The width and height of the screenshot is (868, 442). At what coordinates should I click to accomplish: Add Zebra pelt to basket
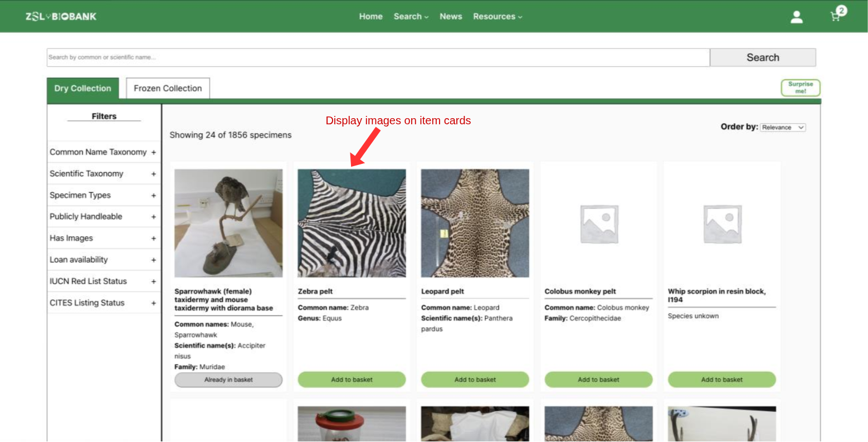352,380
